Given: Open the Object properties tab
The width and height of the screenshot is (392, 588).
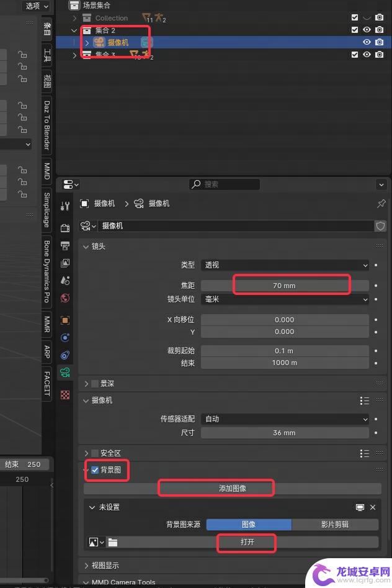Looking at the screenshot, I should (65, 320).
